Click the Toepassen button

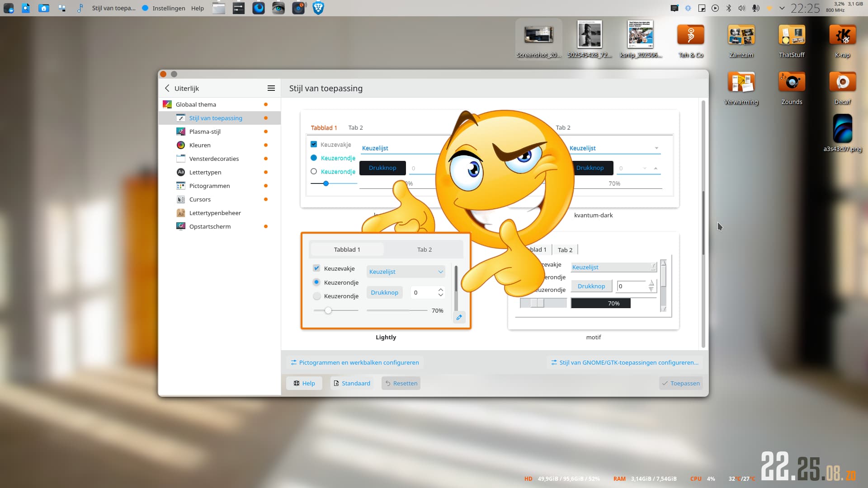(681, 383)
